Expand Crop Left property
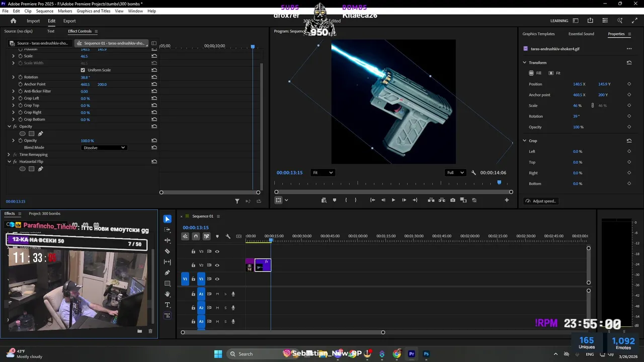The width and height of the screenshot is (644, 362). [14, 98]
